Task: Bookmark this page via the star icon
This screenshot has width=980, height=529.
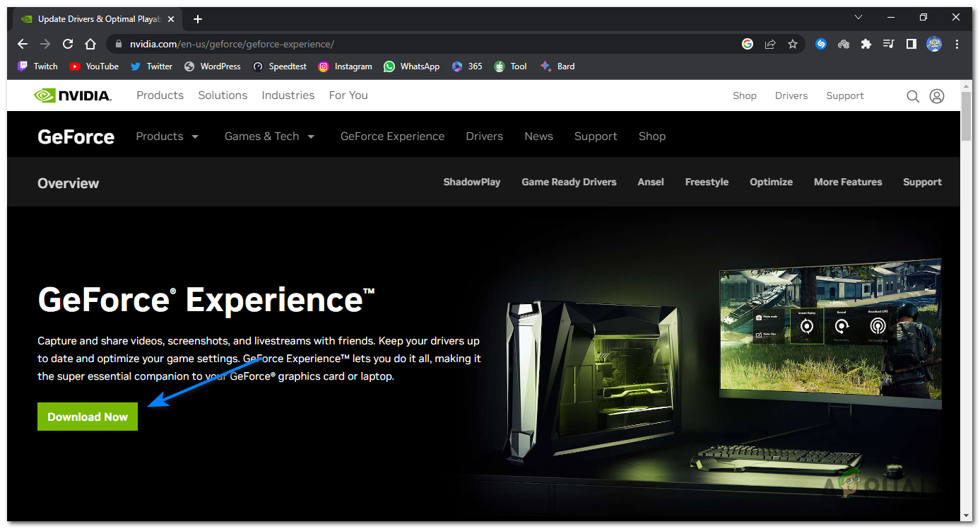Action: (x=792, y=44)
